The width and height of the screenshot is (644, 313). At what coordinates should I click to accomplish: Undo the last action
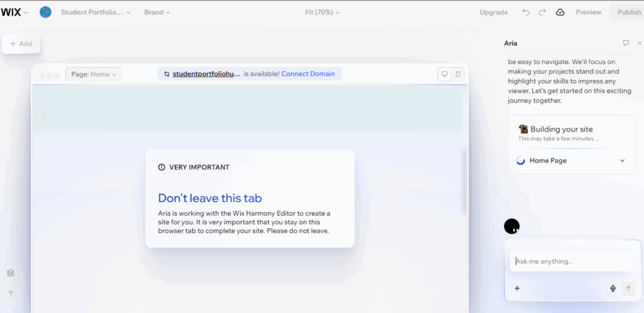[x=526, y=13]
